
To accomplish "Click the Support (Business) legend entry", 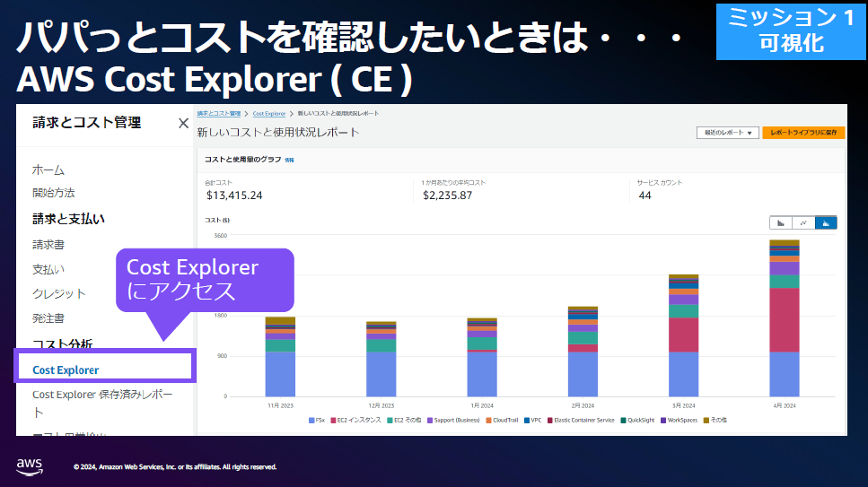I will (453, 421).
